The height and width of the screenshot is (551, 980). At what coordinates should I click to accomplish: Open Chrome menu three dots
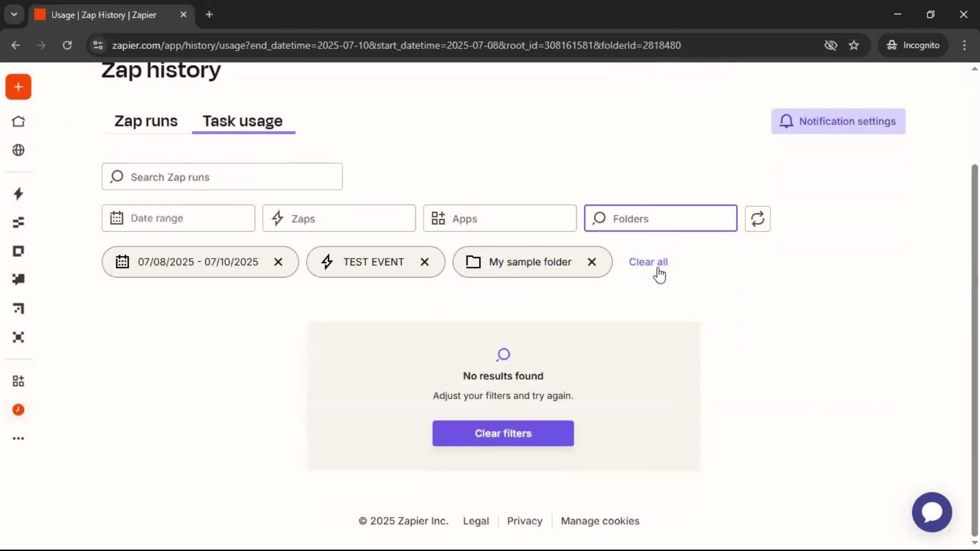pos(964,45)
